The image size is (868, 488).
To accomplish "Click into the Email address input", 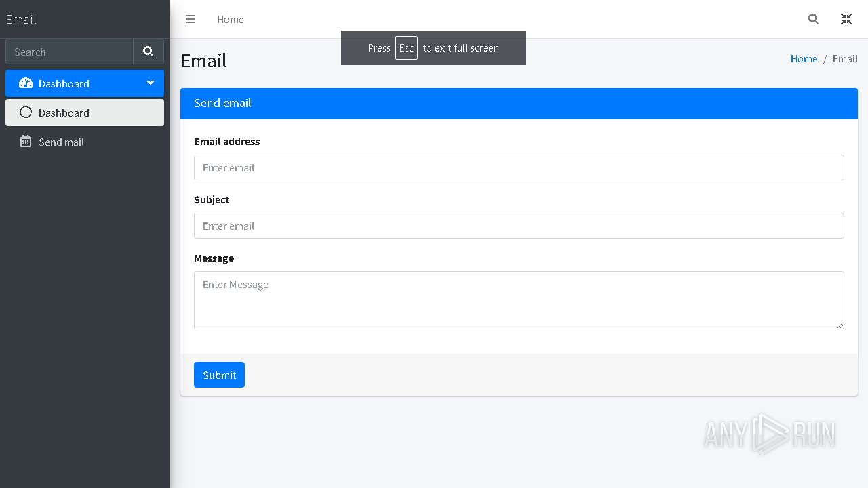I will pyautogui.click(x=519, y=167).
